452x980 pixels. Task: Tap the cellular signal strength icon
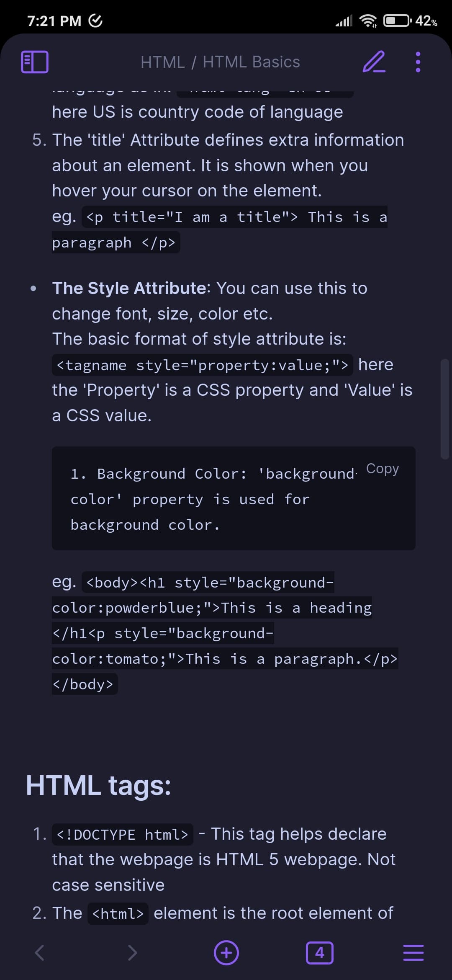(x=344, y=21)
